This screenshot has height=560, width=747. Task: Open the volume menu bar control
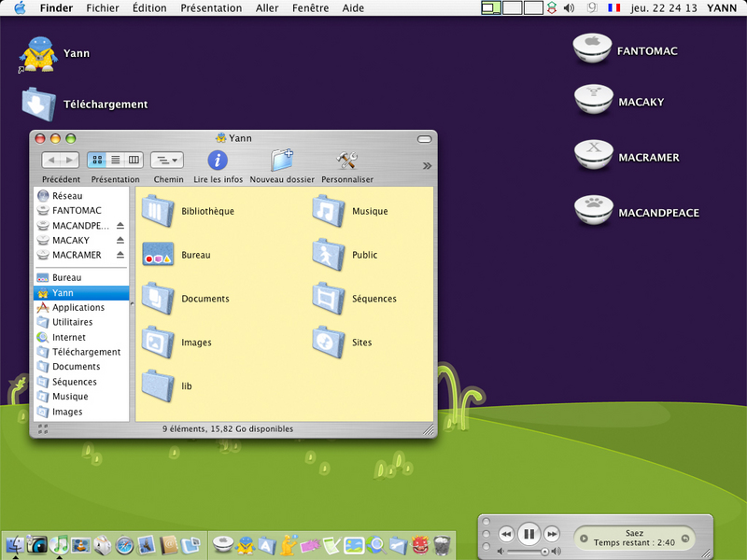(569, 8)
